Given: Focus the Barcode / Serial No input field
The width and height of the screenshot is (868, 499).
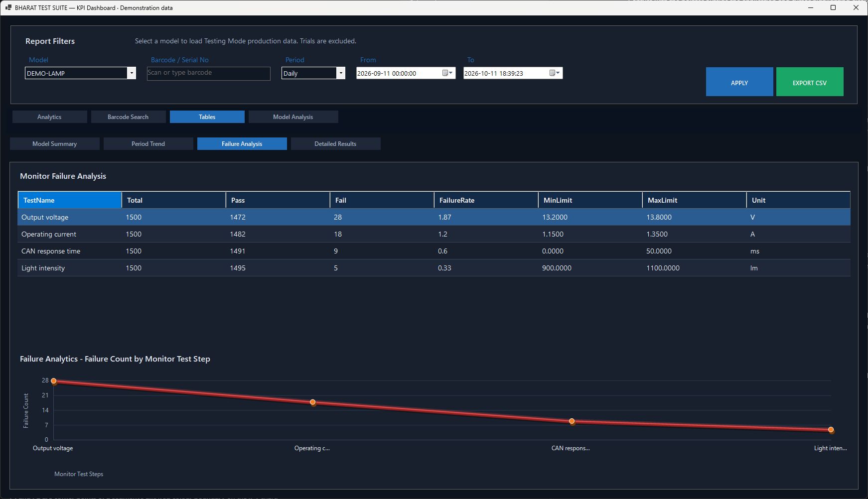Looking at the screenshot, I should tap(209, 73).
